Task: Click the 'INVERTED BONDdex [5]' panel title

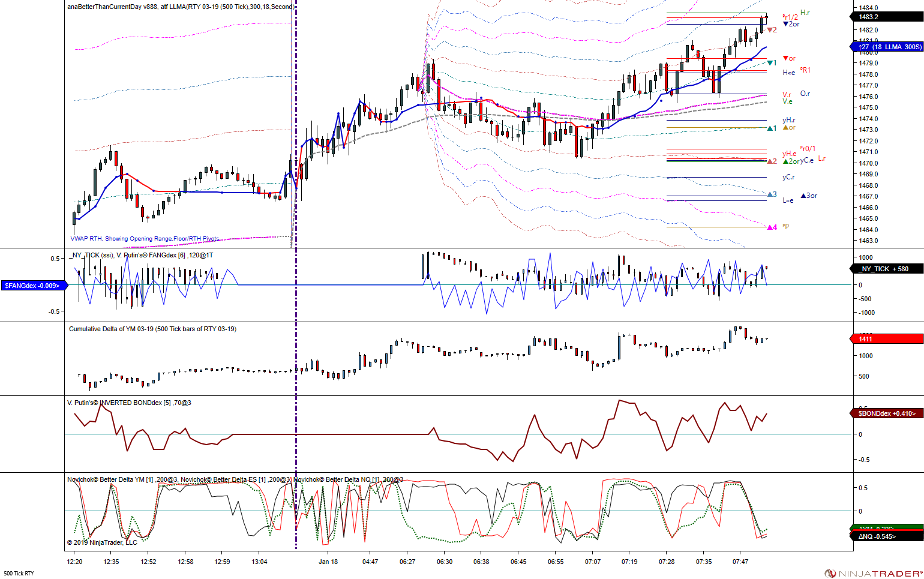Action: [128, 403]
